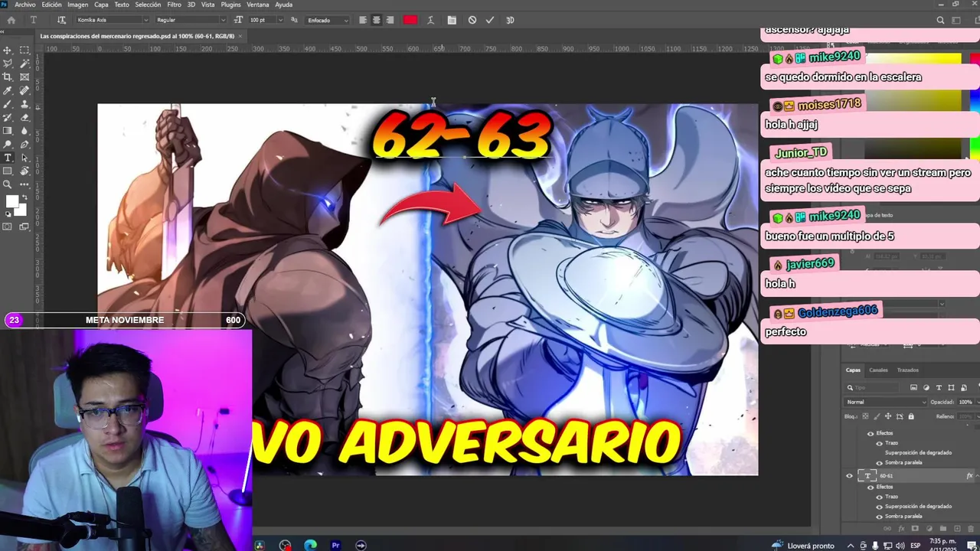Image resolution: width=980 pixels, height=551 pixels.
Task: Select the Crop tool
Action: pos(8,77)
